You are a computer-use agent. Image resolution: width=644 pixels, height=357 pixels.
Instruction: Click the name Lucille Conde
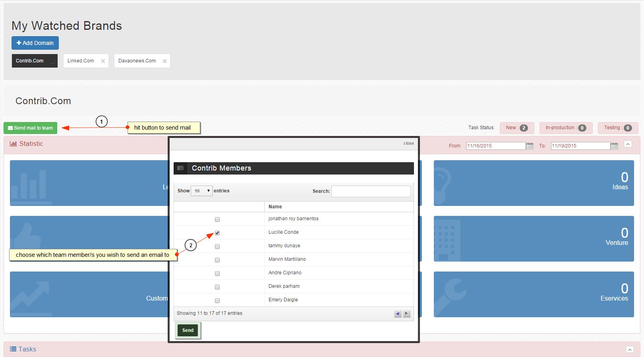[283, 232]
